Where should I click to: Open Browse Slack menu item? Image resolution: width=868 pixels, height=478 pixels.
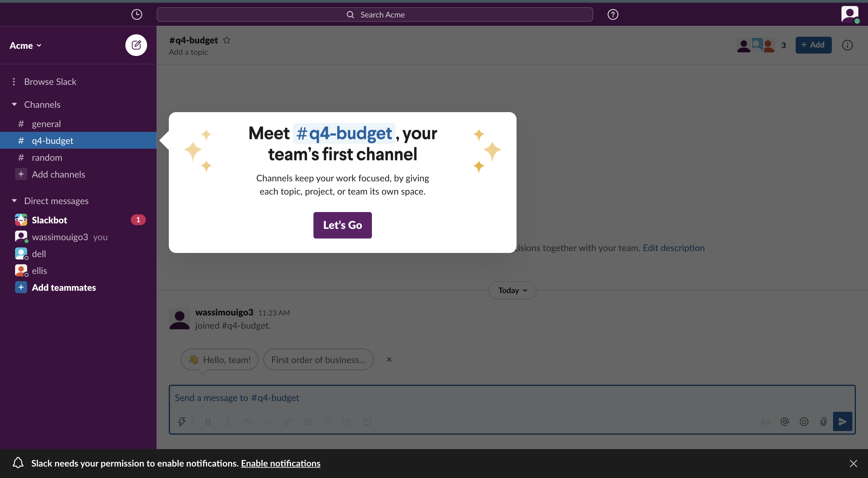click(x=50, y=81)
